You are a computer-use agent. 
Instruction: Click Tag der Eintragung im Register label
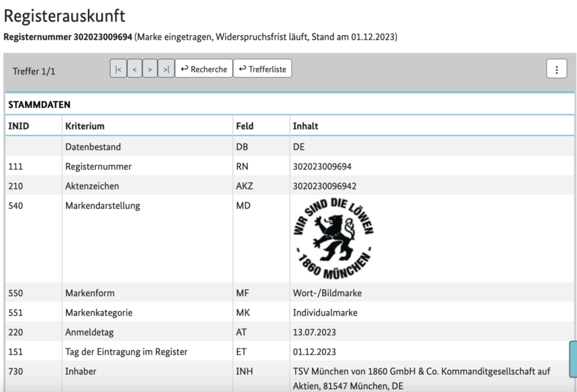126,352
